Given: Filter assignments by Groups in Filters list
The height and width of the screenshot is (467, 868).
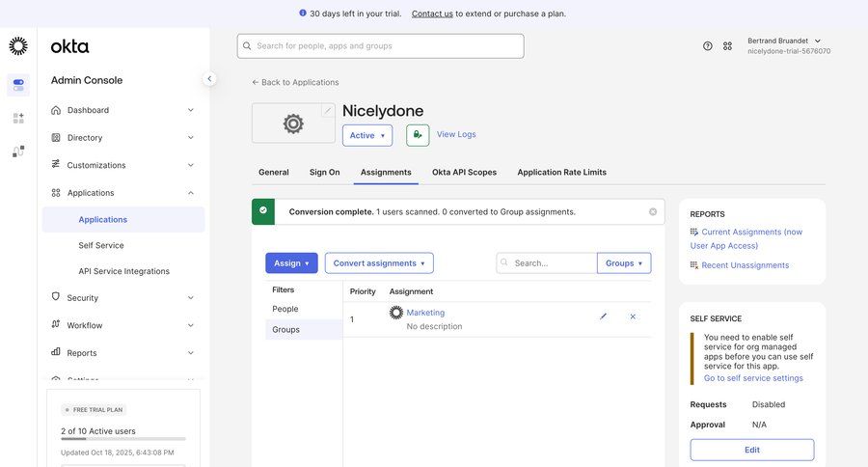Looking at the screenshot, I should (304, 329).
